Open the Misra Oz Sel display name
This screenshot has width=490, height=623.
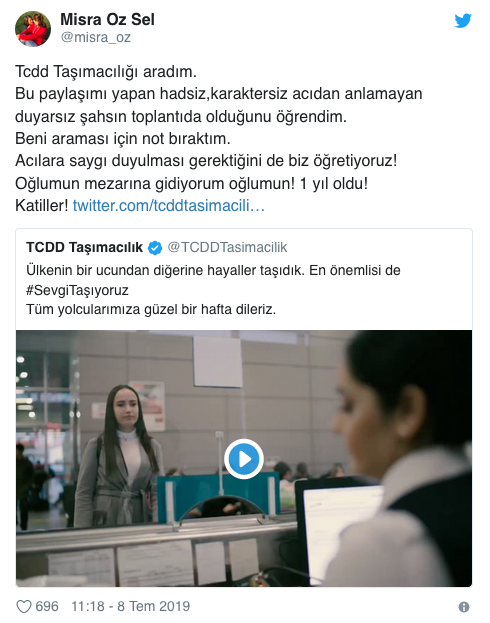coord(107,19)
